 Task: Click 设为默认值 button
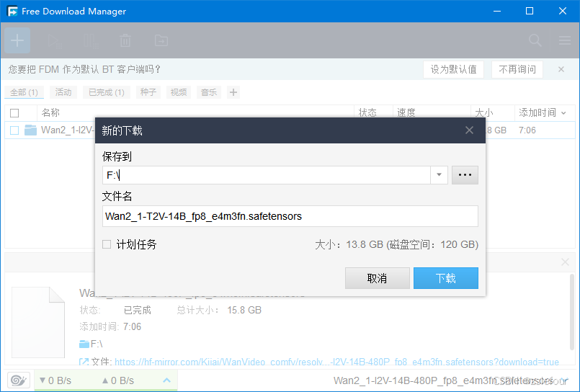tap(453, 69)
